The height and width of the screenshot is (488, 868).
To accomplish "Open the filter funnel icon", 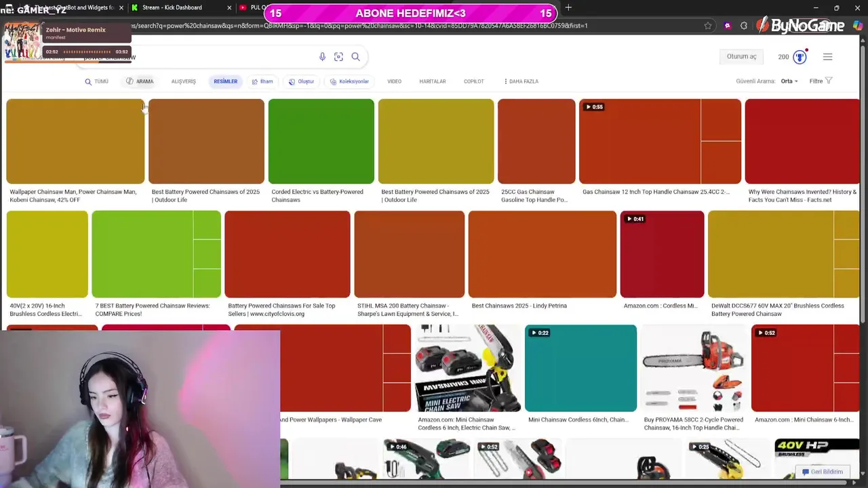I will (829, 81).
